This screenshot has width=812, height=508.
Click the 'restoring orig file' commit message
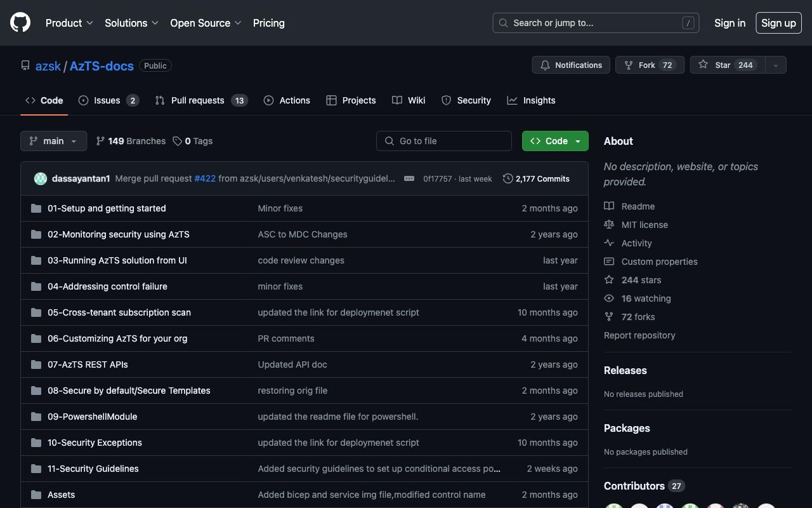pos(292,391)
